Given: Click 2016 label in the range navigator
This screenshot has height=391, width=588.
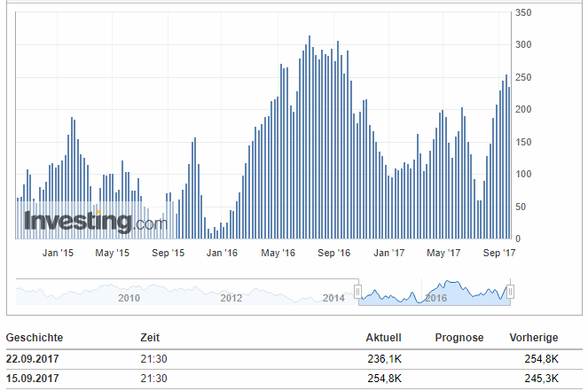Looking at the screenshot, I should click(x=435, y=298).
